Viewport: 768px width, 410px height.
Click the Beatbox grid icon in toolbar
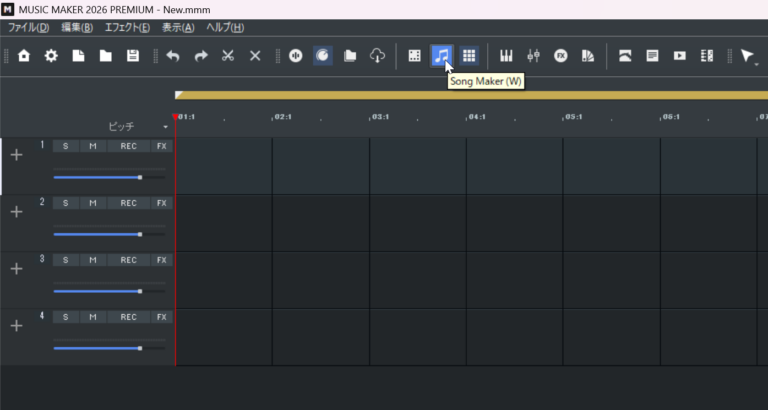point(469,56)
